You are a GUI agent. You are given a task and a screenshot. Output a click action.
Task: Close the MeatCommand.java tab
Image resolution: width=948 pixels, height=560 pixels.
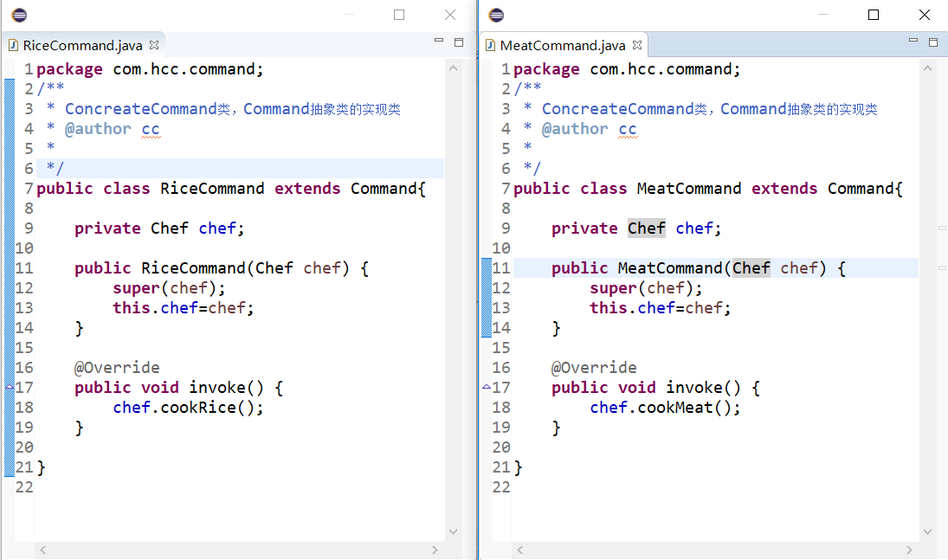637,45
